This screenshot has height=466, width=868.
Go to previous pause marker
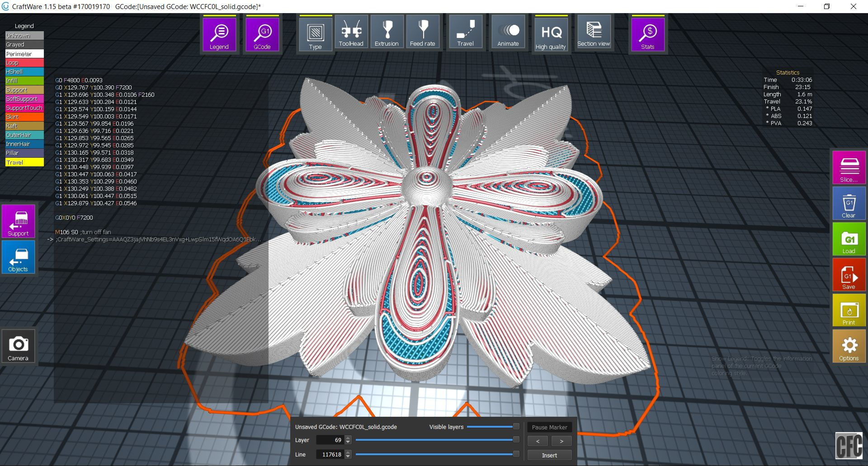538,441
